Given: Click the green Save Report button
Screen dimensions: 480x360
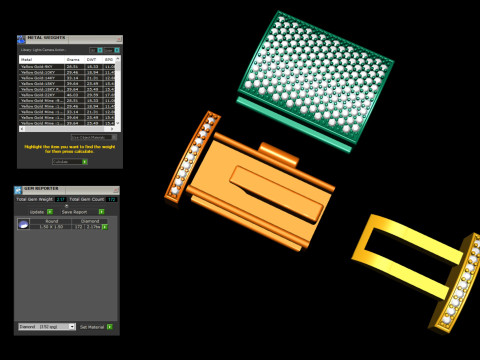Looking at the screenshot, I should [102, 212].
